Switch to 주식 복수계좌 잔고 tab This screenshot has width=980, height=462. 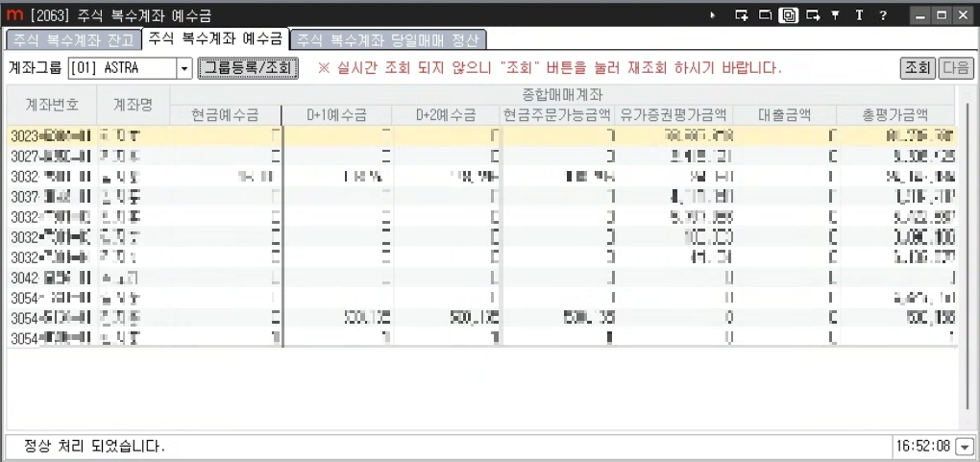tap(72, 40)
